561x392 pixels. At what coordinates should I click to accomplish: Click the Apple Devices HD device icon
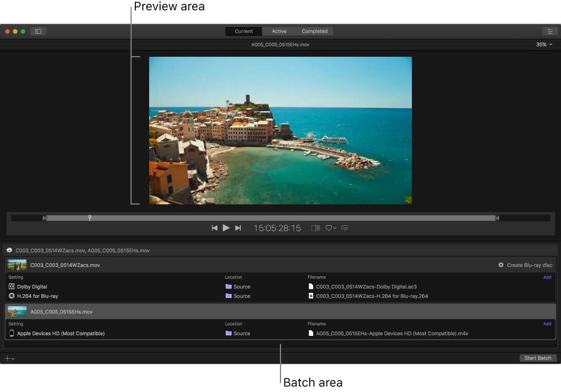pos(11,333)
